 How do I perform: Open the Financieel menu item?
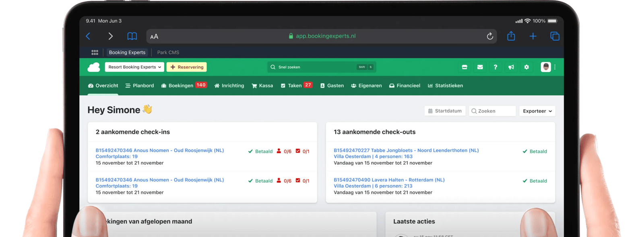(405, 86)
